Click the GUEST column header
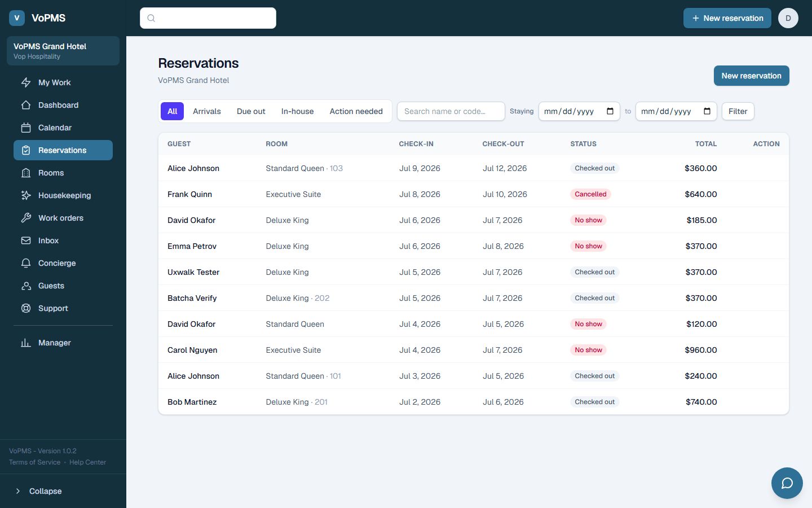812x508 pixels. pyautogui.click(x=179, y=144)
